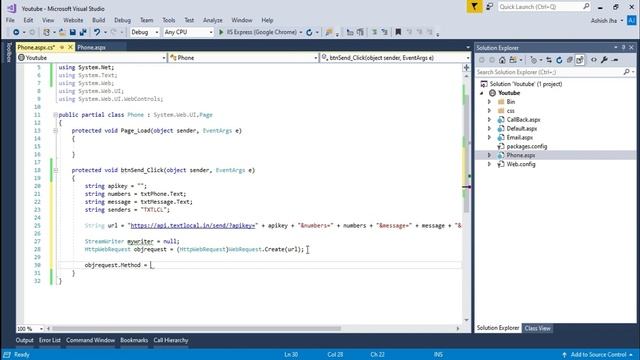
Task: Save the current file with Save icon
Action: coord(73,32)
